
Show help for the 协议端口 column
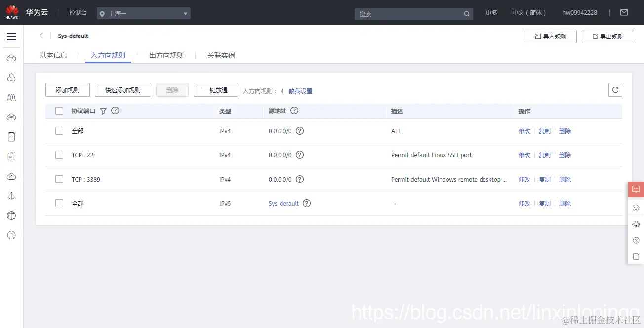coord(115,110)
